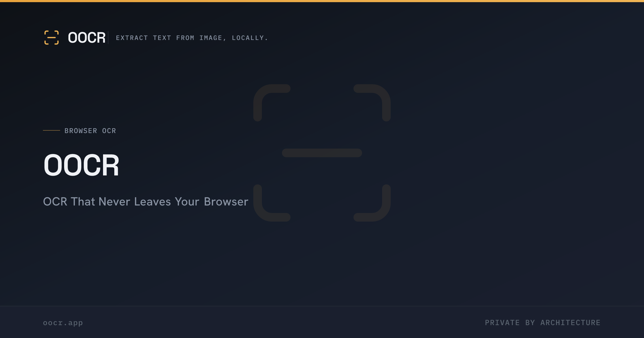This screenshot has width=644, height=338.
Task: Click 'OCR That Never Leaves Your Browser' subtitle
Action: (146, 201)
